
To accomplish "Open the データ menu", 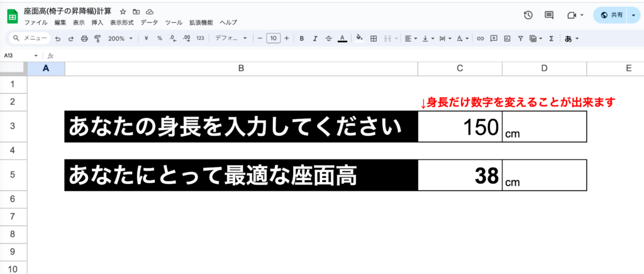I will coord(149,22).
